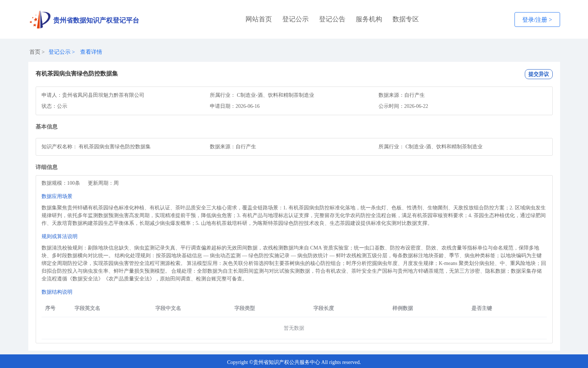The image size is (588, 368).
Task: Click 更新周期:周 text
Action: (x=103, y=183)
